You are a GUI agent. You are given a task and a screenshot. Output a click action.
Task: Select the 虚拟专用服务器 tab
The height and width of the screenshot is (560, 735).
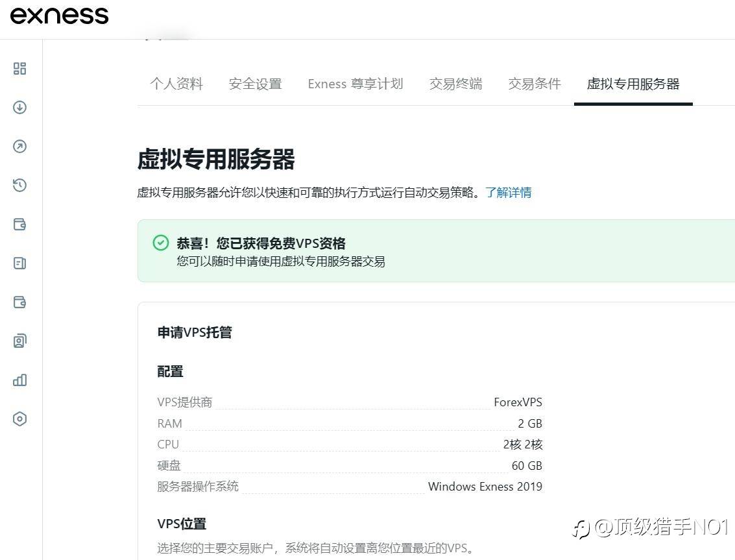click(633, 84)
